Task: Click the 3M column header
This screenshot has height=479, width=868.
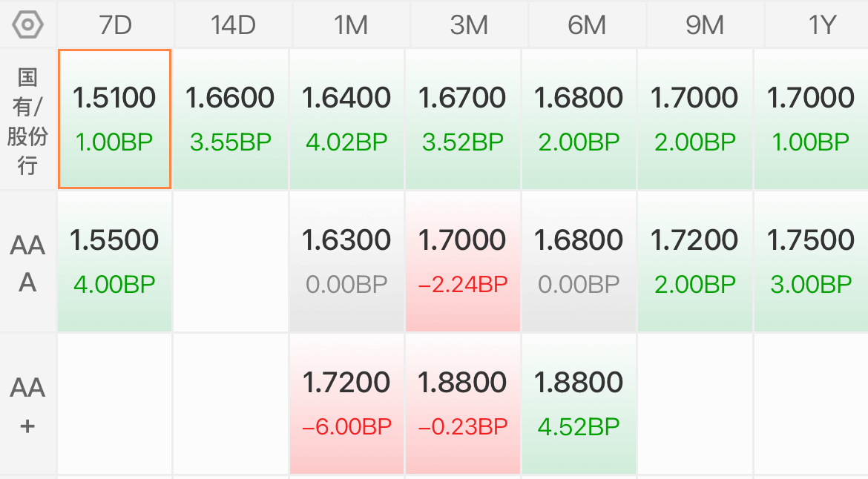Action: tap(469, 25)
